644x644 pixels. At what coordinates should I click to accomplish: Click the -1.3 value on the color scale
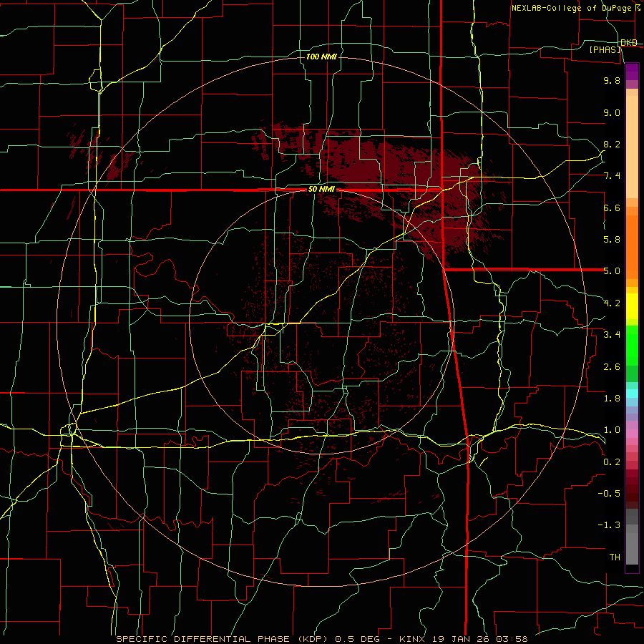click(609, 525)
